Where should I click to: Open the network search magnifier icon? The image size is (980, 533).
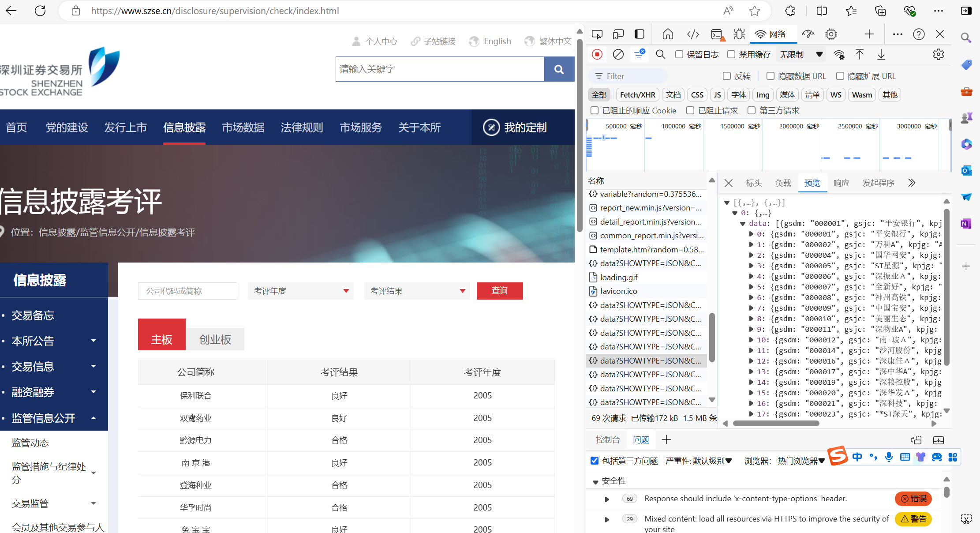click(660, 54)
